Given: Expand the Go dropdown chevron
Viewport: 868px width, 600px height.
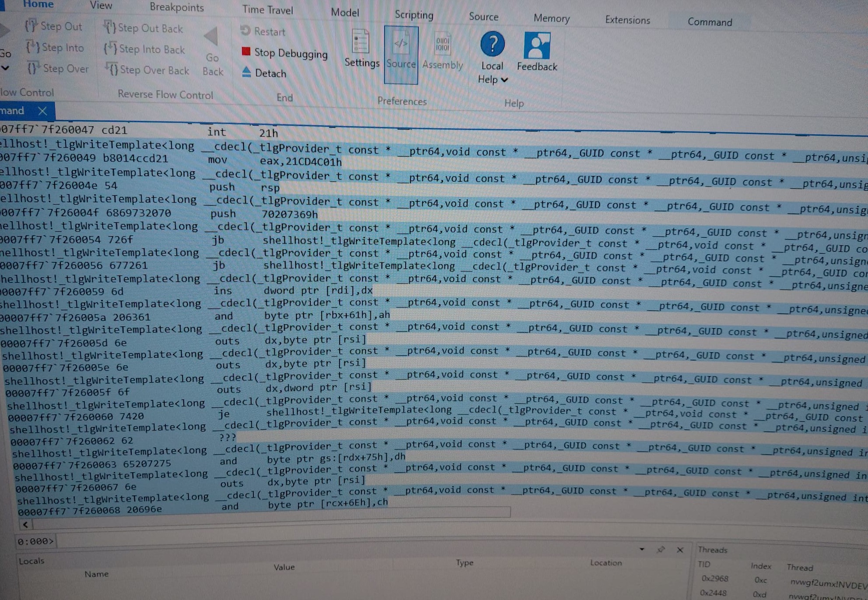Looking at the screenshot, I should coord(5,68).
